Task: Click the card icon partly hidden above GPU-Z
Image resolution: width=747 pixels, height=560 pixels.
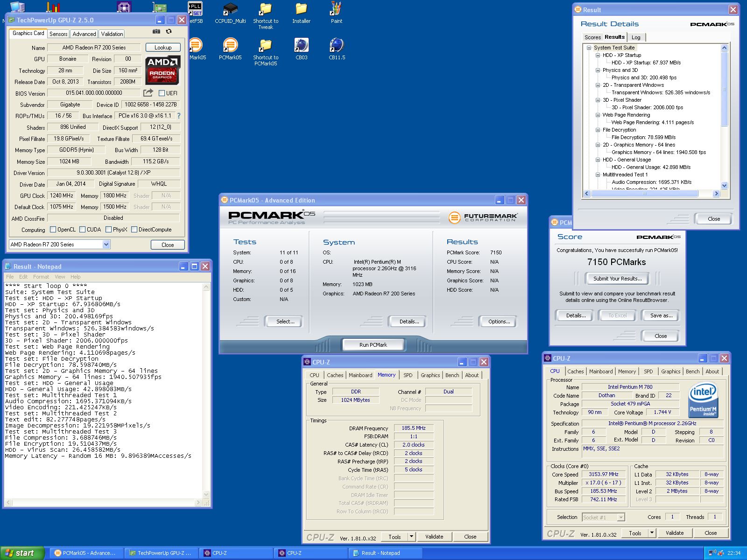Action: [x=160, y=7]
